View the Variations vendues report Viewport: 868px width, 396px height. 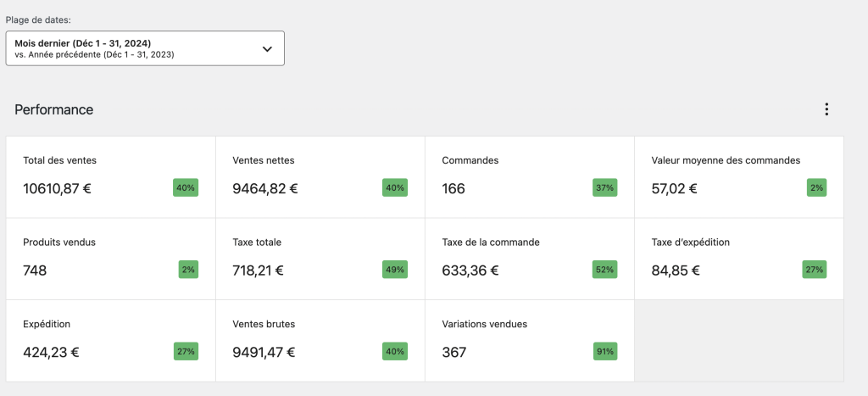pyautogui.click(x=529, y=340)
